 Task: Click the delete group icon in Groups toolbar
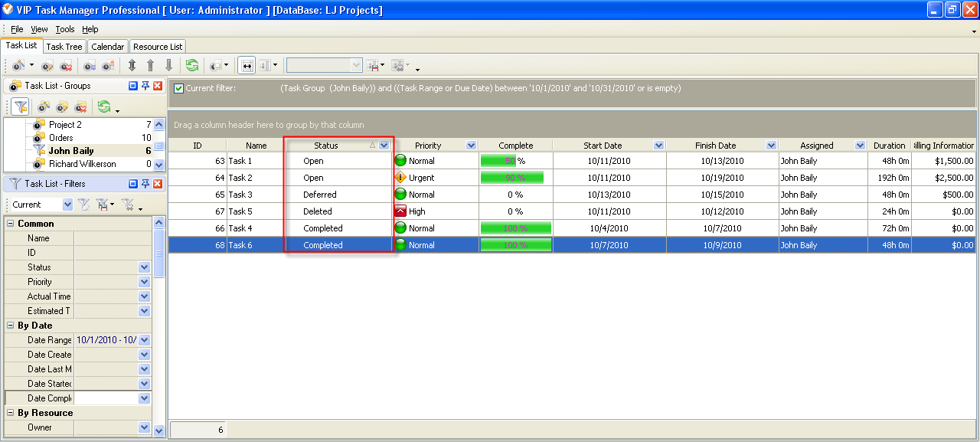click(80, 107)
